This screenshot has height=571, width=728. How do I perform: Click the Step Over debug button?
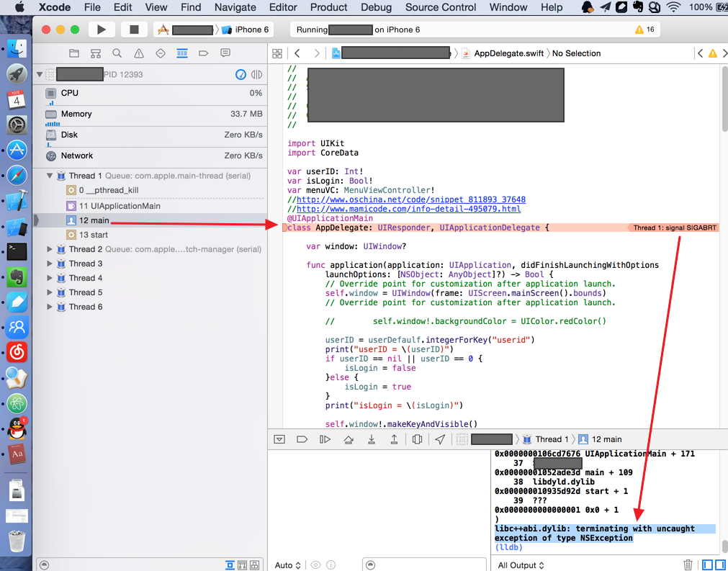(349, 439)
